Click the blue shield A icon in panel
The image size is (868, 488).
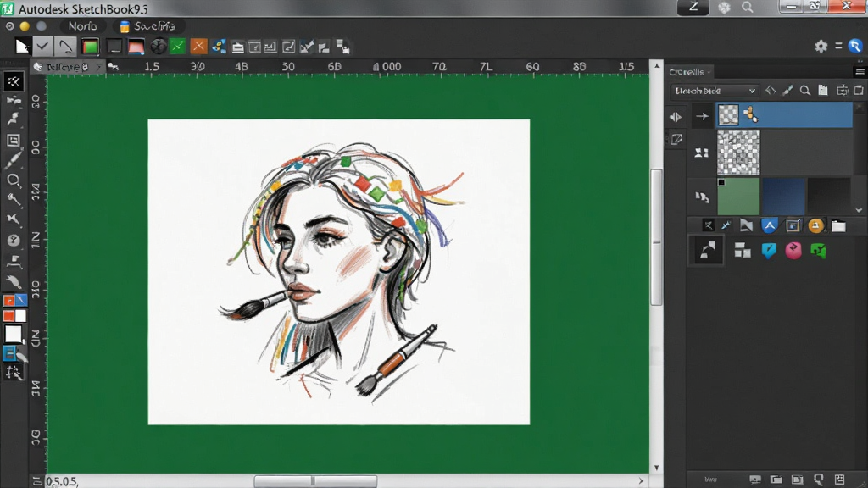click(x=770, y=225)
